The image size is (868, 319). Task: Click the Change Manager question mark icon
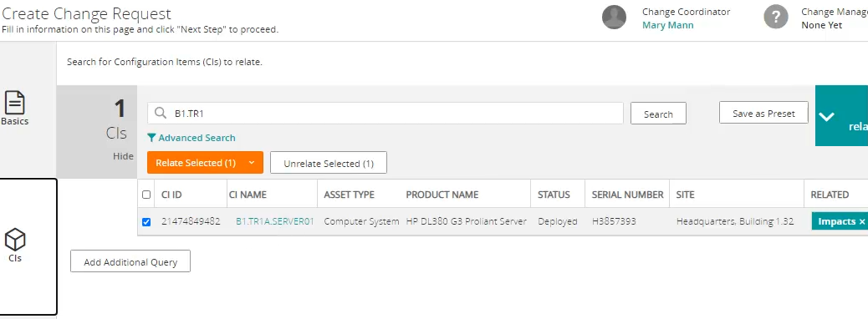pos(775,18)
